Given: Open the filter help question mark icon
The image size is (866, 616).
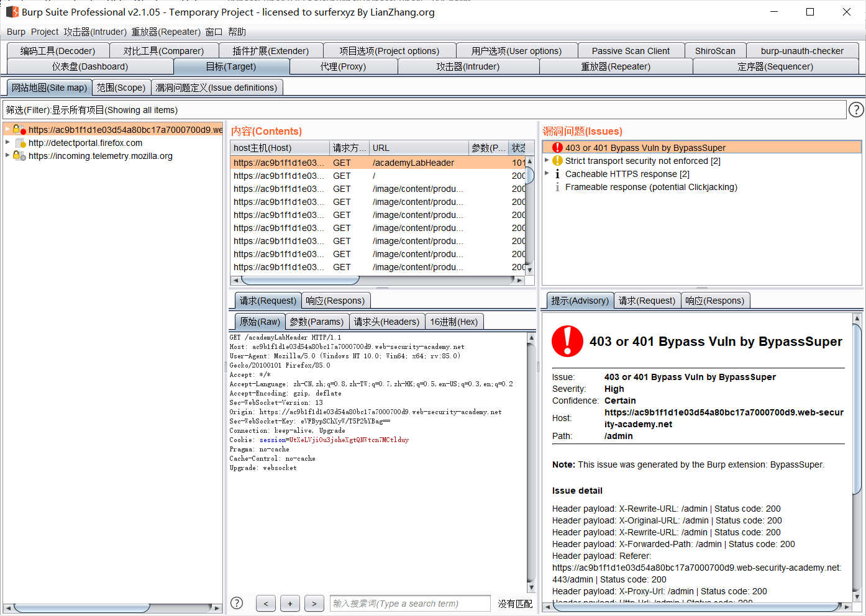Looking at the screenshot, I should click(x=856, y=110).
